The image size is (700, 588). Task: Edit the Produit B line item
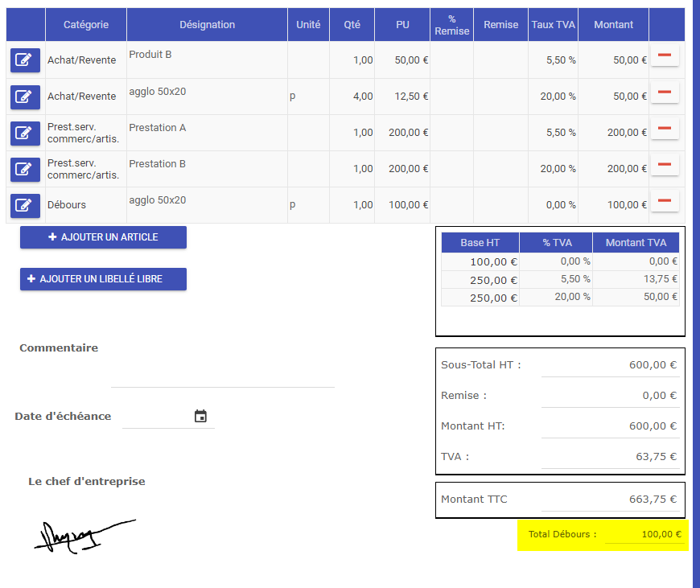pyautogui.click(x=25, y=60)
